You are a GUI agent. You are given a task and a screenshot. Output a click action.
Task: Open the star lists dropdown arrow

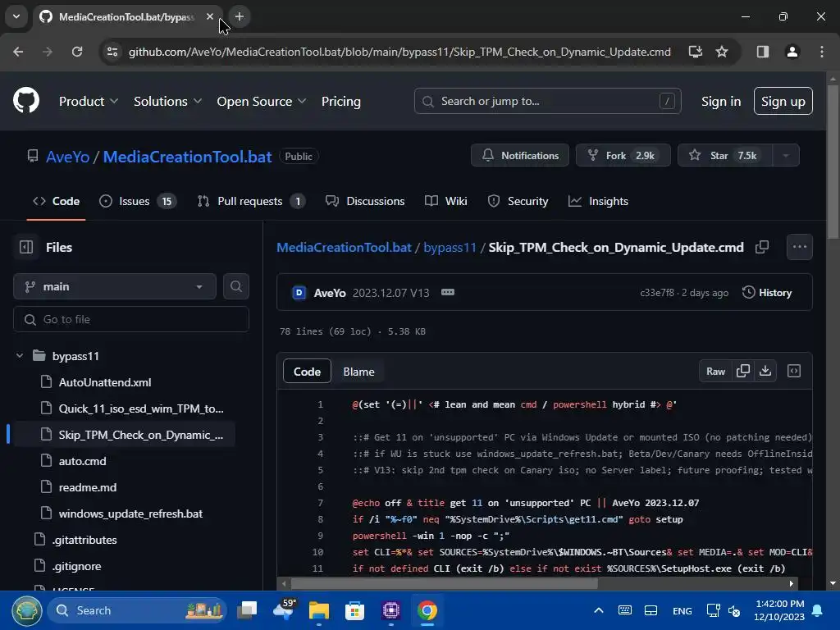coord(786,155)
